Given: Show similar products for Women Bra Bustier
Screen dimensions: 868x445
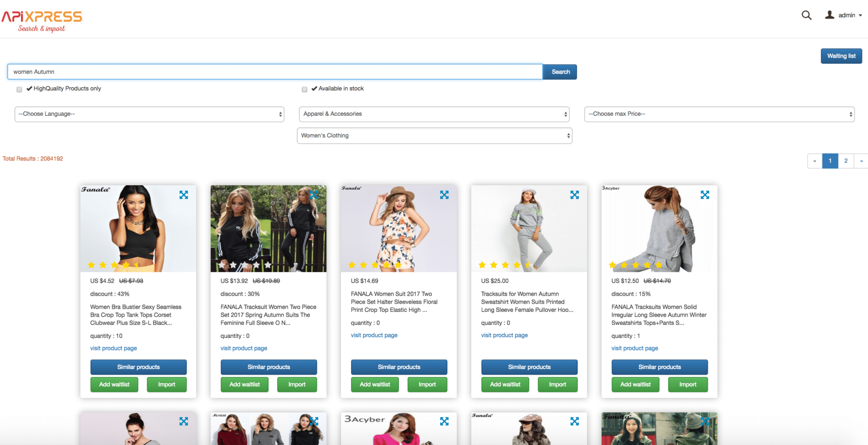Looking at the screenshot, I should [x=138, y=367].
